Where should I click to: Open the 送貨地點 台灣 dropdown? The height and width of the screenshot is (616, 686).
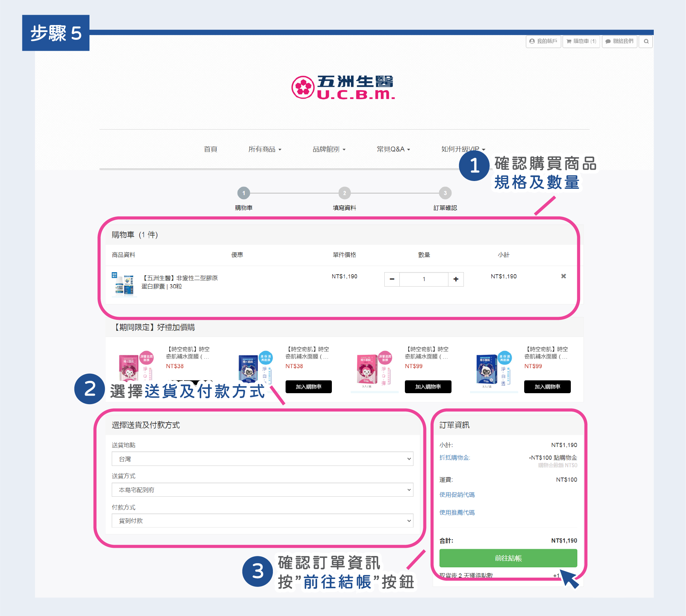tap(262, 459)
